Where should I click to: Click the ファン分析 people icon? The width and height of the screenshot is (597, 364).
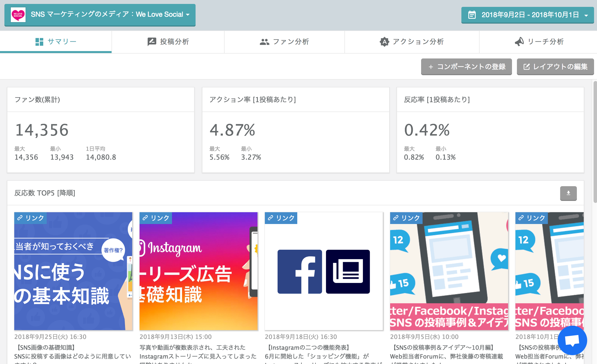(264, 42)
